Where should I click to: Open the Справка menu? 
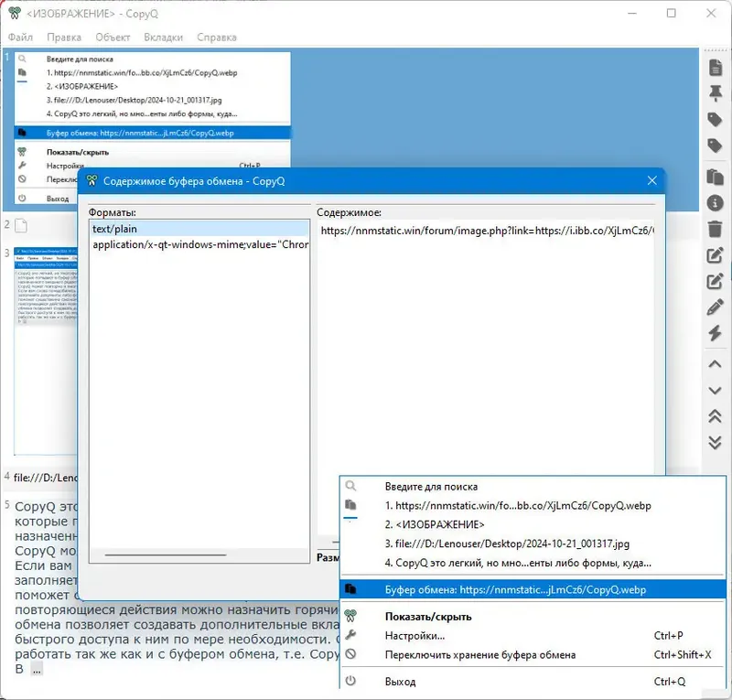[217, 38]
